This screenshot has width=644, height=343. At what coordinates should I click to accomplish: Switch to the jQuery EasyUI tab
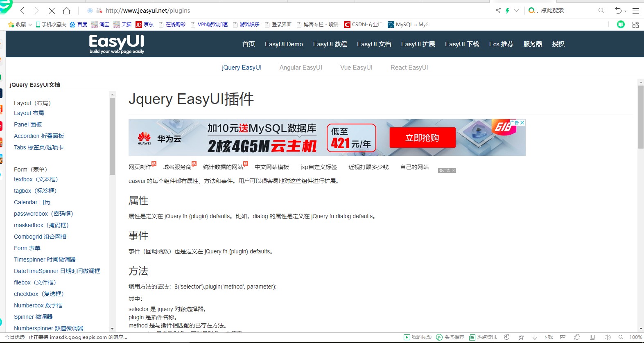point(242,68)
